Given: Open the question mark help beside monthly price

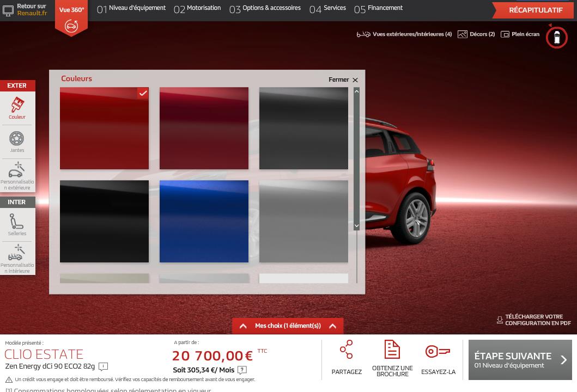Looking at the screenshot, I should click(242, 370).
